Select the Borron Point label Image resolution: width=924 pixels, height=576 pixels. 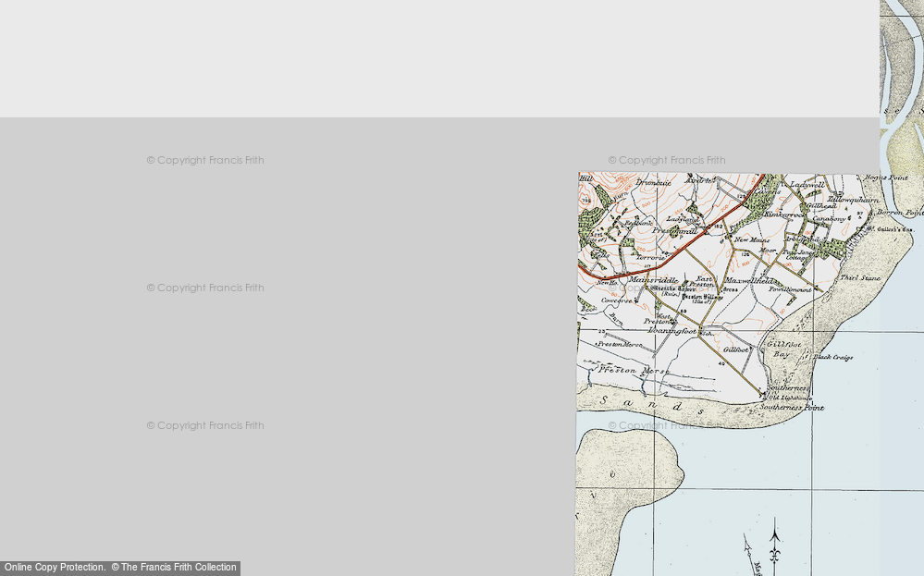tap(900, 213)
